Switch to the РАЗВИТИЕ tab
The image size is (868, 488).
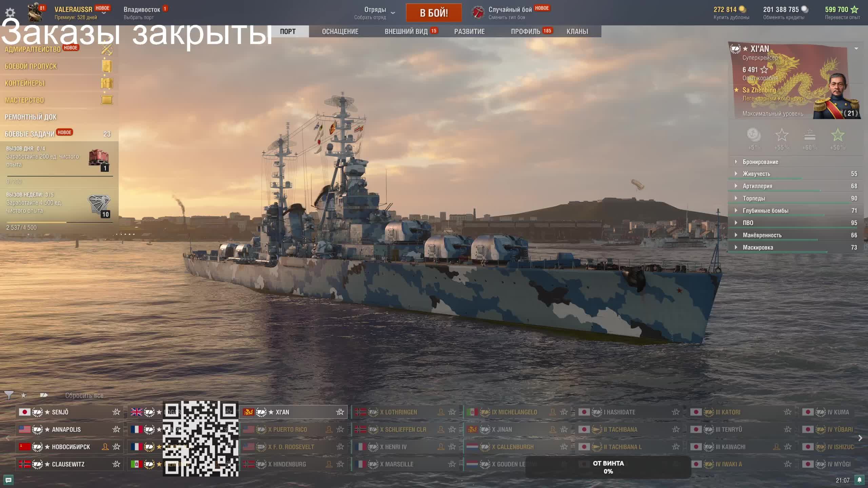coord(469,32)
